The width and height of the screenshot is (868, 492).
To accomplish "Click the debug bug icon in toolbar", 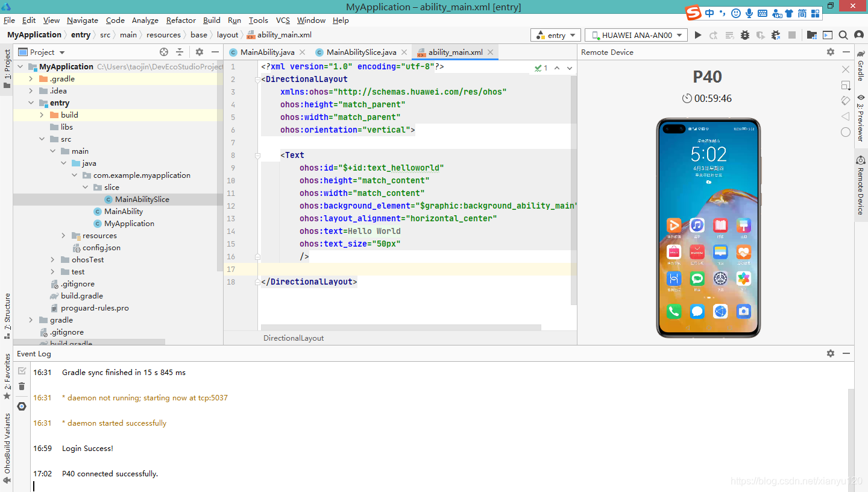I will (x=745, y=35).
